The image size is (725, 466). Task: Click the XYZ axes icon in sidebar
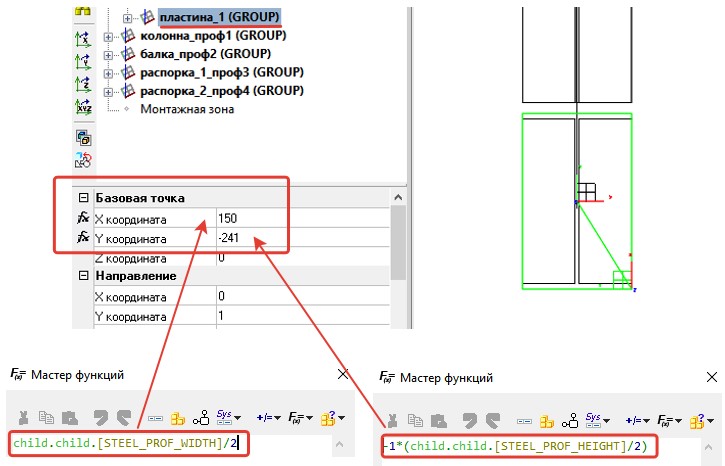point(83,106)
